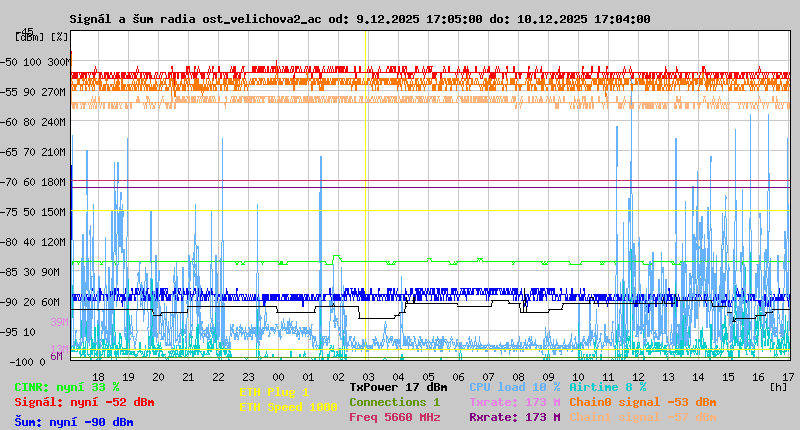Viewport: 800px width, 430px height.
Task: Click the 'CPU load 10 %' legend label
Action: pyautogui.click(x=515, y=387)
